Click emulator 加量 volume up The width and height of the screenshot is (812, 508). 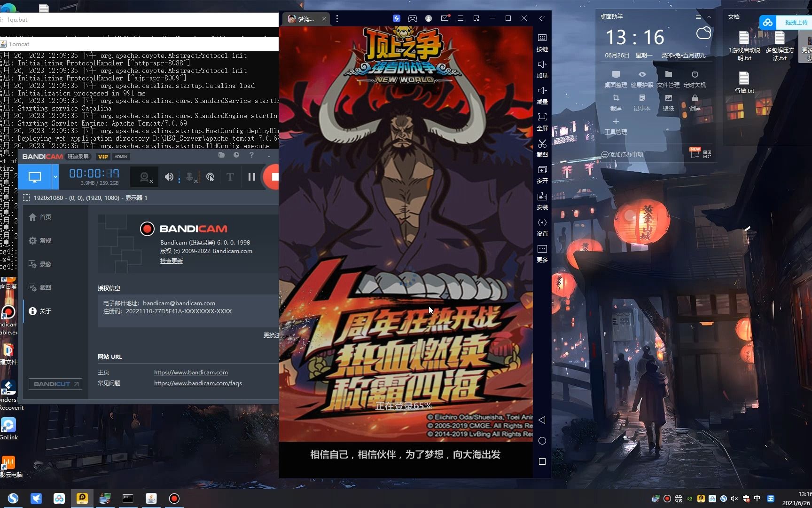click(542, 69)
